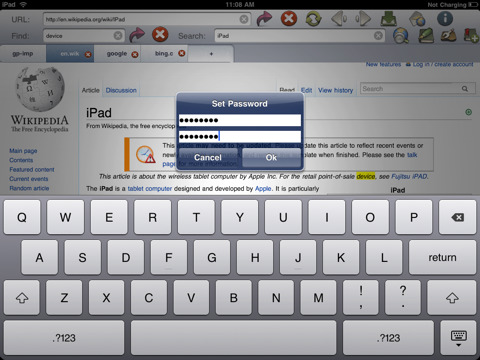Reload page with green refresh icon
Screen dimensions: 480x360
pyautogui.click(x=313, y=19)
